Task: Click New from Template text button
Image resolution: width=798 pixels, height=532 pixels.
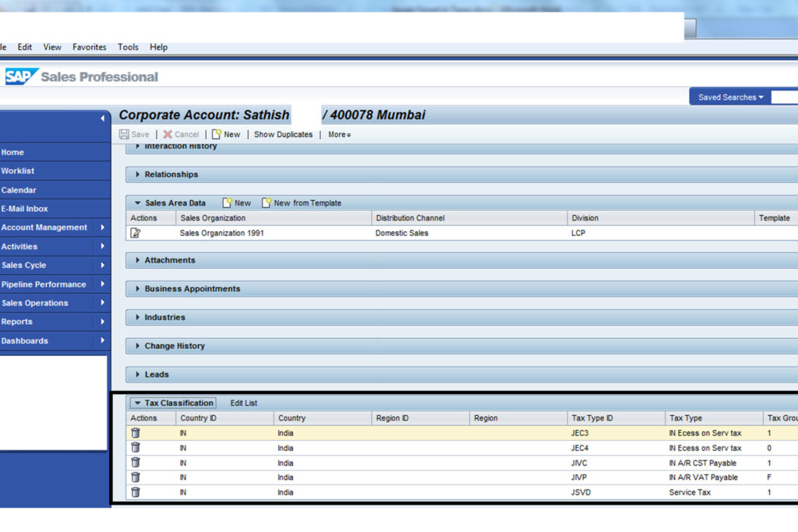Action: [x=307, y=203]
